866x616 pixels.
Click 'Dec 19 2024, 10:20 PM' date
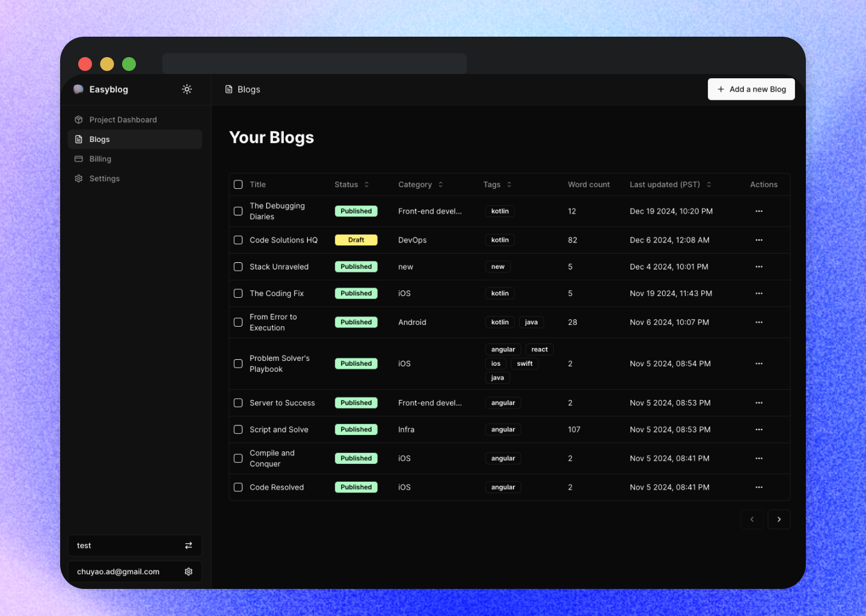(671, 211)
